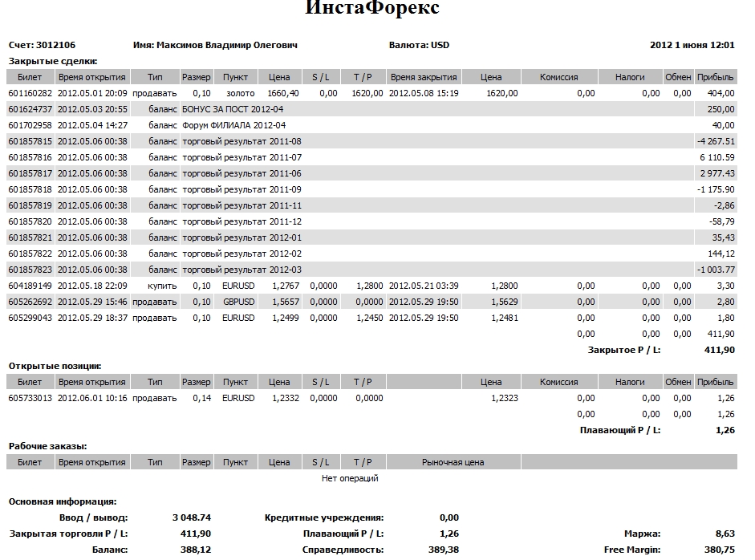Viewport: 755px width, 560px height.
Task: Select take profit value 1,2450
Action: 369,318
